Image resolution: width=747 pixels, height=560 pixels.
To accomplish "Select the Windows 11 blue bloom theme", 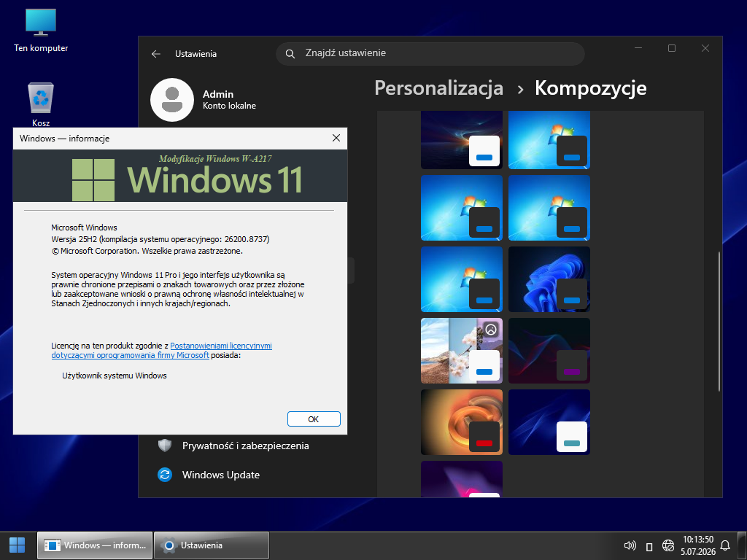I will click(549, 279).
